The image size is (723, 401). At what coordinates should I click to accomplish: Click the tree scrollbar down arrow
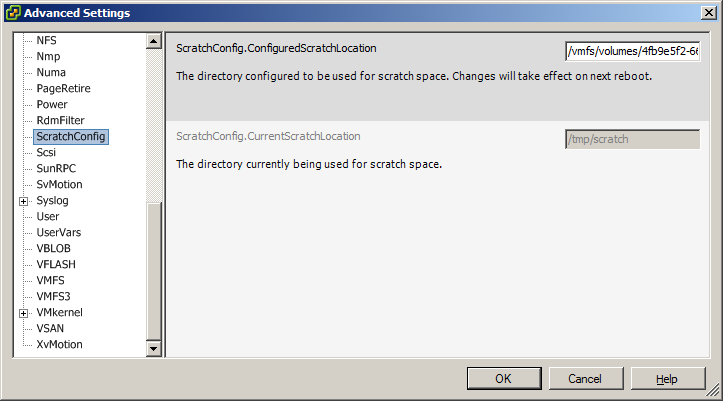coord(154,348)
